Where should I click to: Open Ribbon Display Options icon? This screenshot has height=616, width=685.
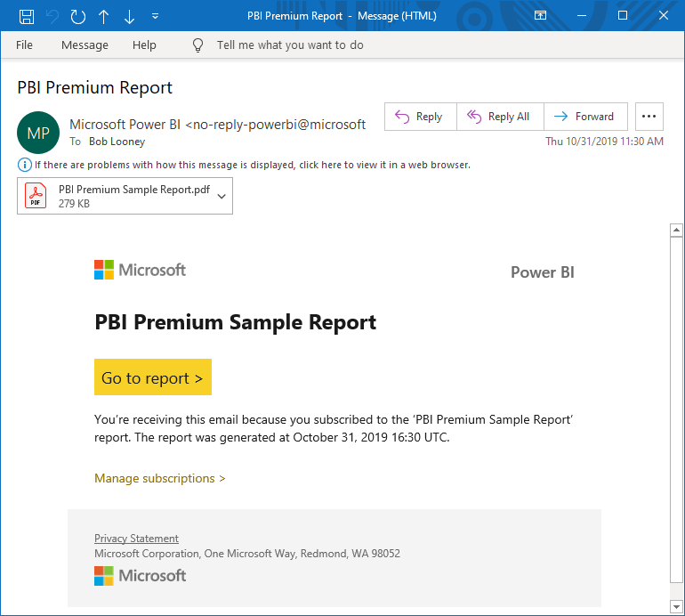click(x=540, y=16)
